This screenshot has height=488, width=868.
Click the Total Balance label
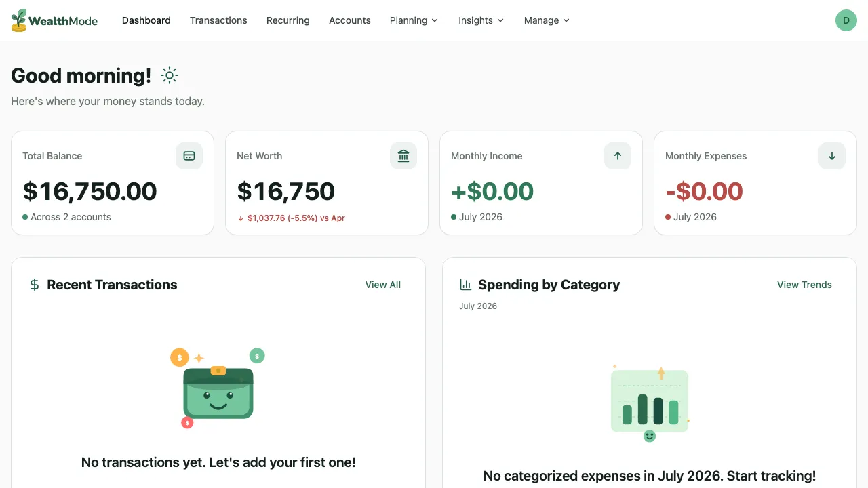52,156
